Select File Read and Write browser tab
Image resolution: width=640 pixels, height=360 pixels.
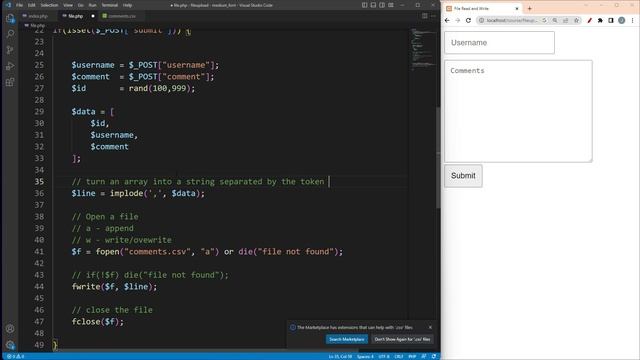tap(482, 9)
